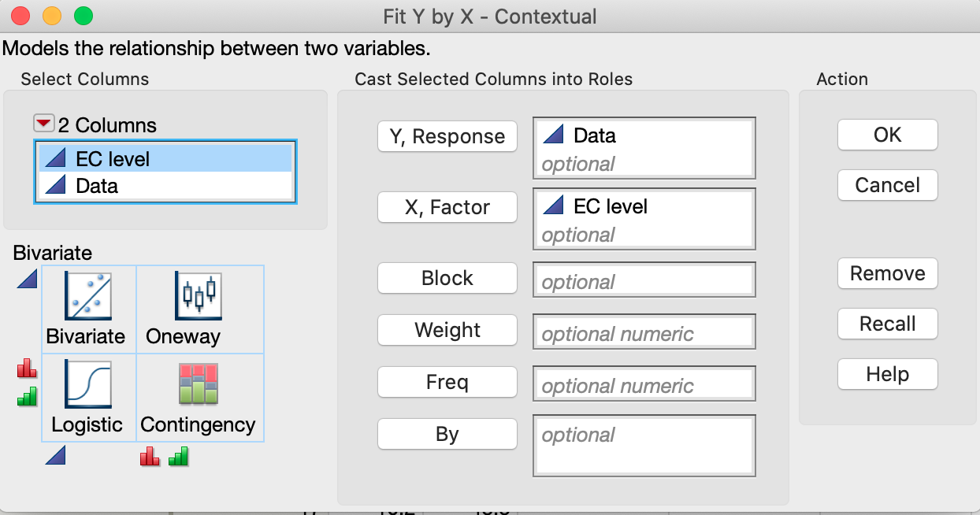Open the red triangle menu for 2 Columns
The width and height of the screenshot is (980, 515).
click(43, 124)
